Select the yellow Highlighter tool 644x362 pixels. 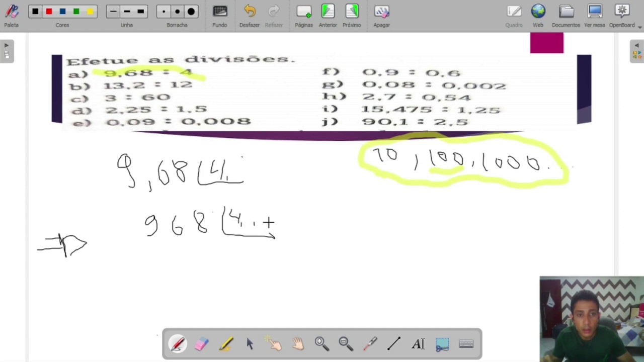226,344
